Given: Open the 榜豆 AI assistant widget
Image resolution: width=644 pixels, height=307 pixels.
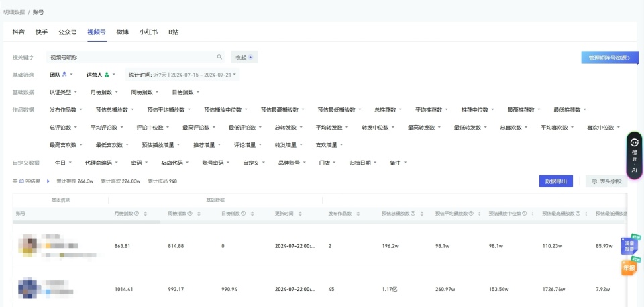Looking at the screenshot, I should coord(634,156).
